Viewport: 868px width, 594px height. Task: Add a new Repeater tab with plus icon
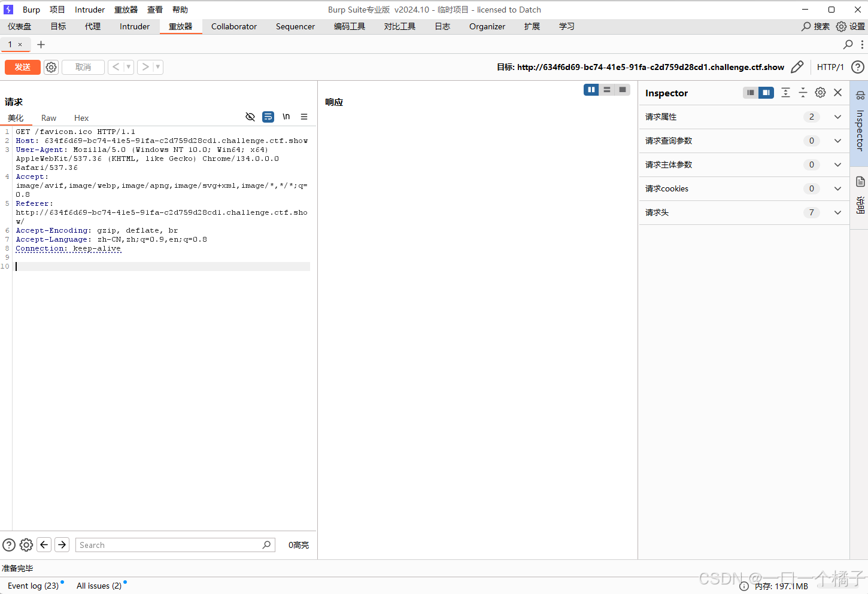tap(41, 44)
